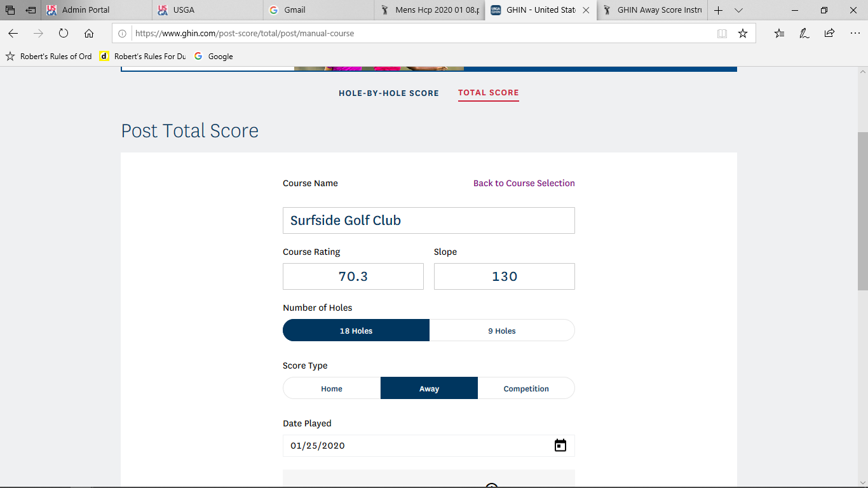Image resolution: width=868 pixels, height=488 pixels.
Task: Open the favorites hub icon
Action: 779,34
